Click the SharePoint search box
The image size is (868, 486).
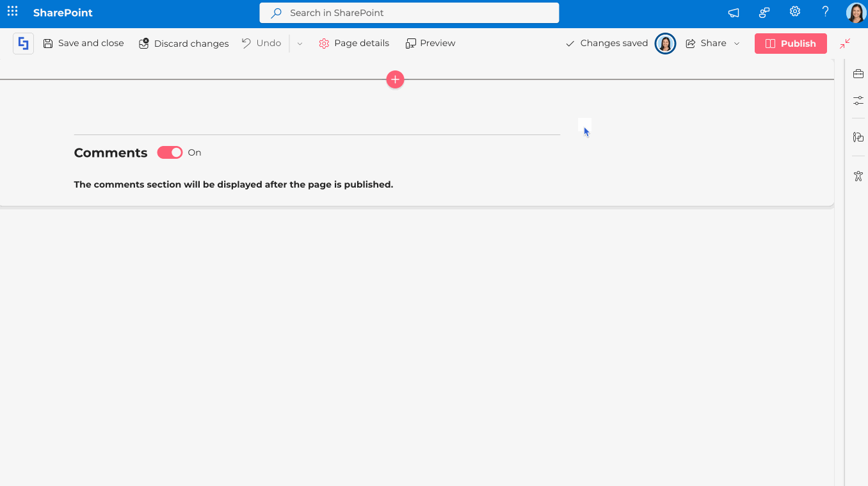(x=408, y=12)
